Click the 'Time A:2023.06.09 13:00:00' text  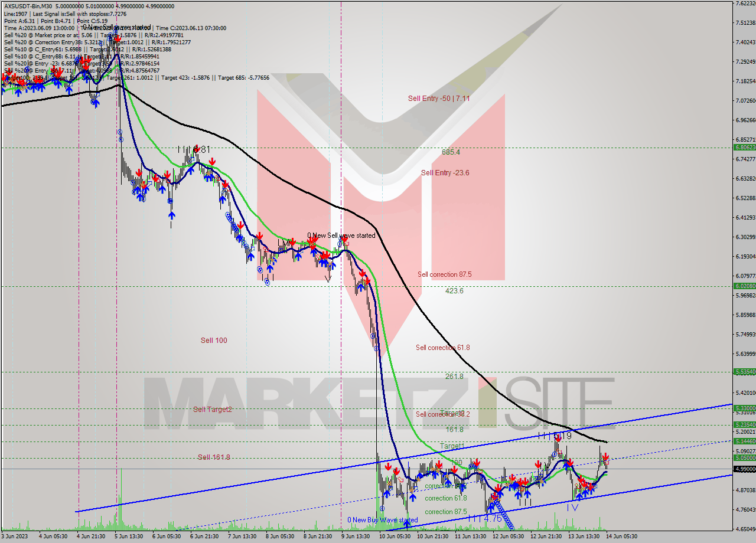pos(40,27)
